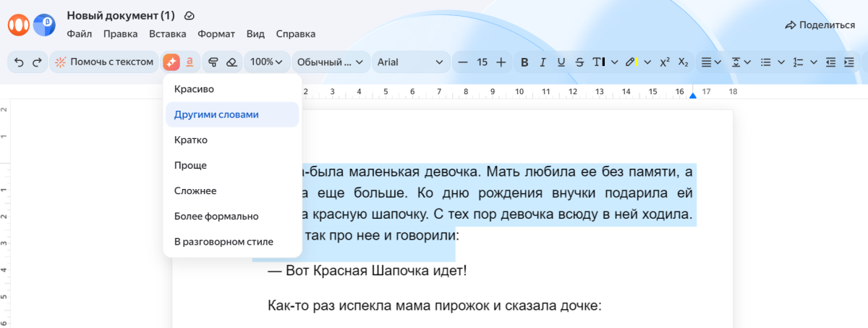Open the Вставка menu
This screenshot has width=868, height=328.
click(168, 33)
